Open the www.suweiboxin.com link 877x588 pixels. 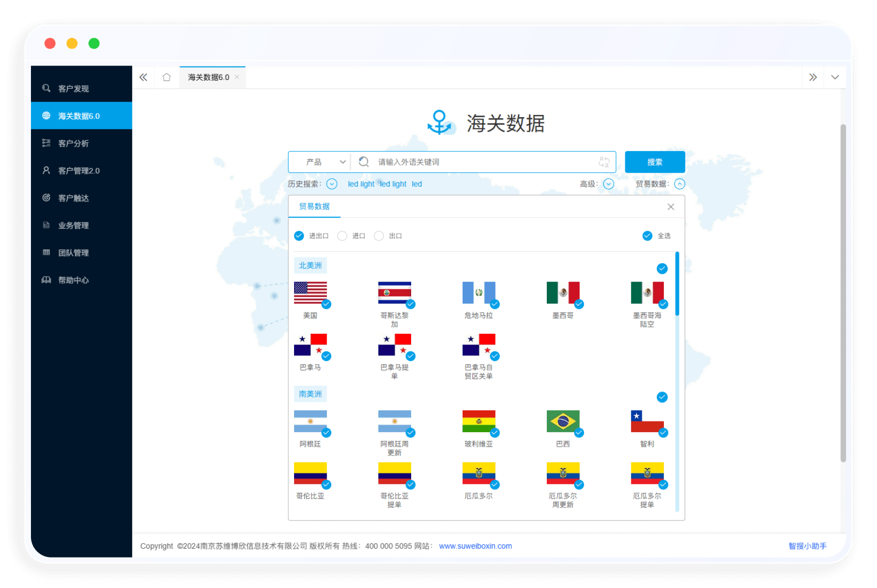click(x=475, y=546)
